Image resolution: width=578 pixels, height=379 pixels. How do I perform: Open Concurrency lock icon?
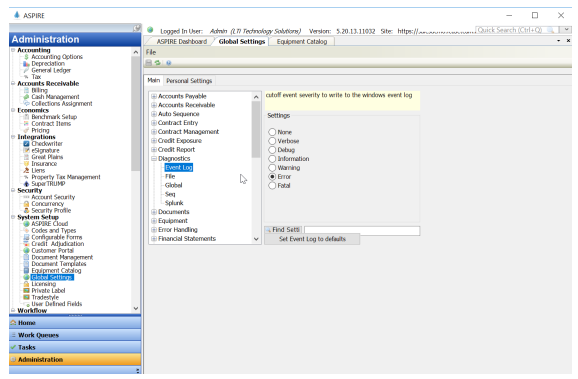tap(26, 204)
